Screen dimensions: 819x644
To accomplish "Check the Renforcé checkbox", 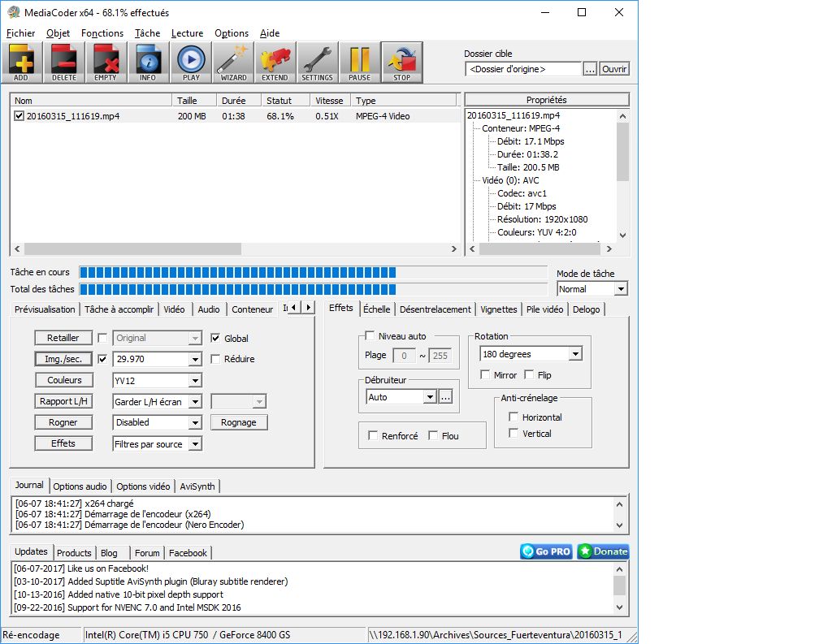I will coord(373,436).
